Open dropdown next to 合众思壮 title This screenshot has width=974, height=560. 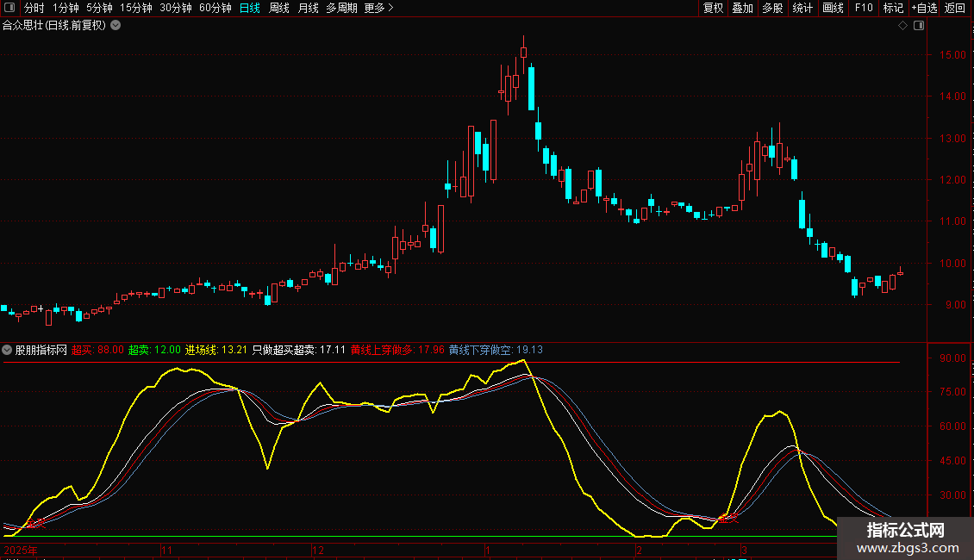[x=116, y=26]
